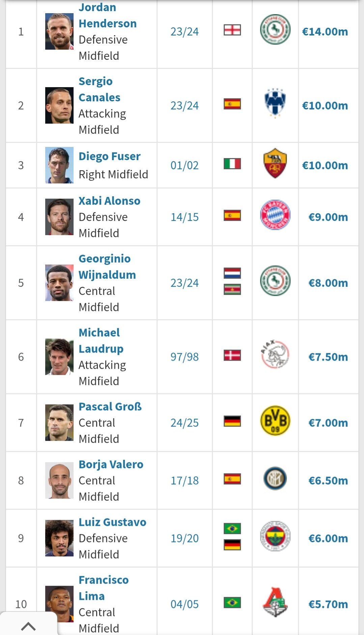Image resolution: width=364 pixels, height=635 pixels.
Task: Open the Monterrey club crest
Action: pos(275,103)
